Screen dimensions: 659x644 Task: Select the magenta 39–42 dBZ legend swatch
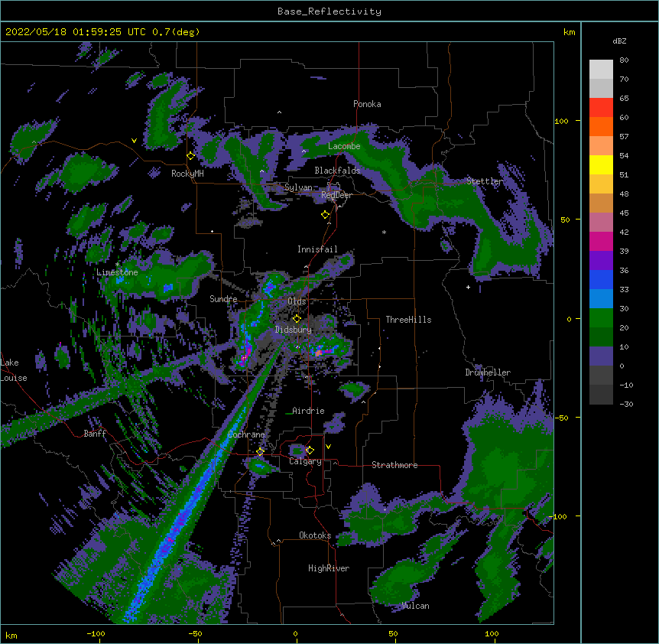601,241
